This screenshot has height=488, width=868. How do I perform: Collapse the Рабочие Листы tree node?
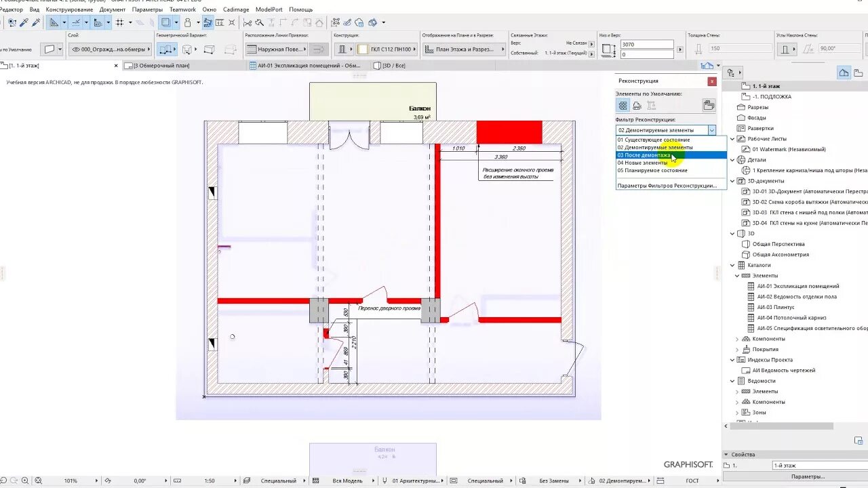(732, 139)
